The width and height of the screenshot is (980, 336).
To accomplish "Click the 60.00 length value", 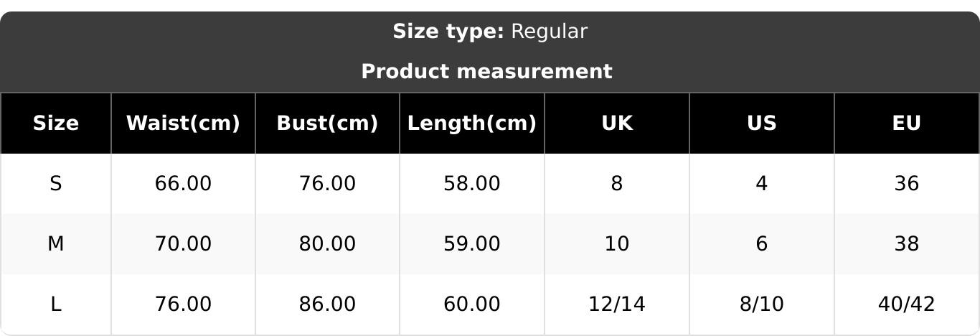I will (x=471, y=304).
